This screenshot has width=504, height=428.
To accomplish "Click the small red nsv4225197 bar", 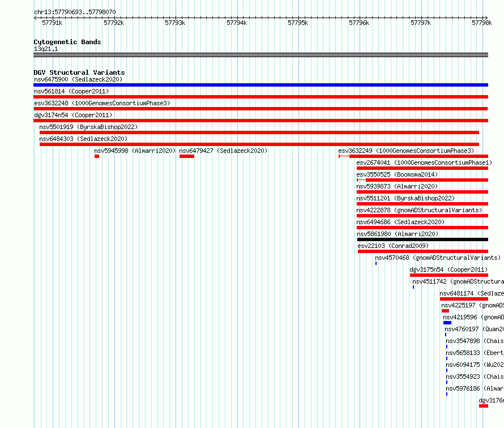I will 445,311.
